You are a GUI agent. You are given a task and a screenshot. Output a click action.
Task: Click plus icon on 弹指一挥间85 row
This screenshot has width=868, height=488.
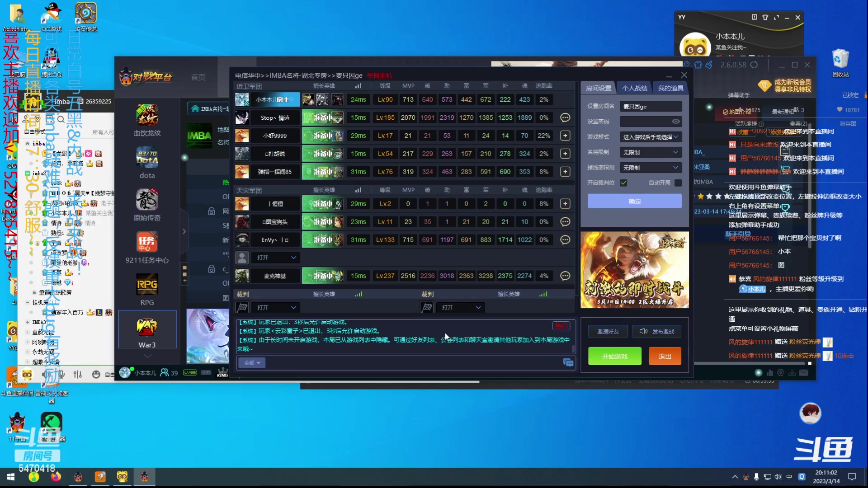(565, 172)
